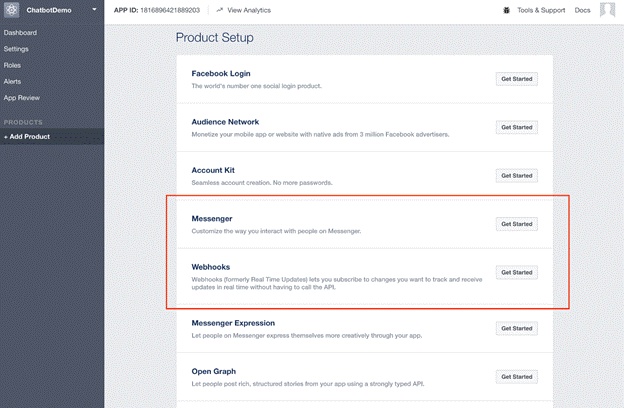Screen dimensions: 624x408
Task: Open the Tools & Support menu
Action: [541, 10]
